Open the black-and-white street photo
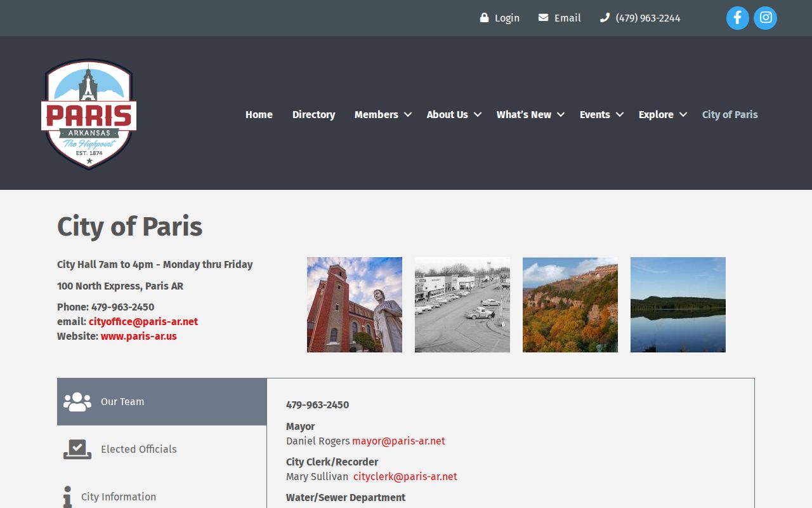812x508 pixels. 462,305
